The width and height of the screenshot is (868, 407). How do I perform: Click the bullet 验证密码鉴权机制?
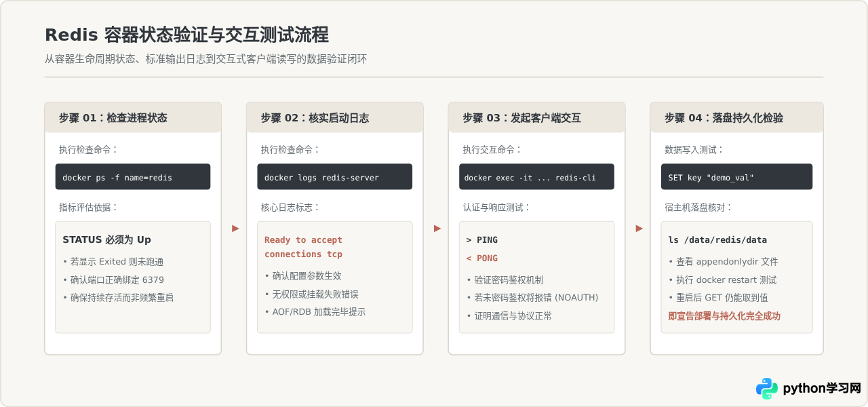click(x=505, y=280)
